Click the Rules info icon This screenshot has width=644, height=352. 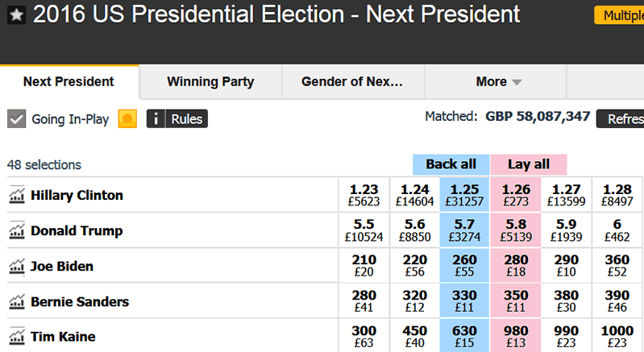pos(156,119)
